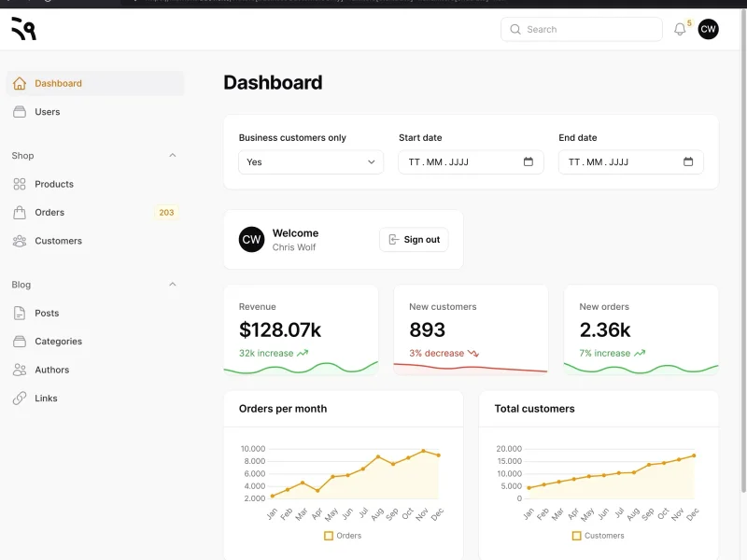Open the calendar picker for Start date

[x=529, y=161]
